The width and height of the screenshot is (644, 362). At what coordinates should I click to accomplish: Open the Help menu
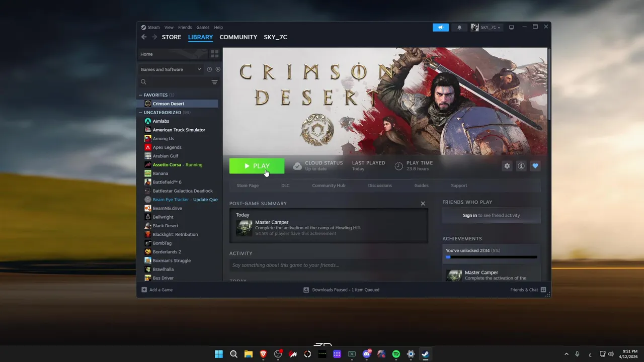tap(218, 27)
